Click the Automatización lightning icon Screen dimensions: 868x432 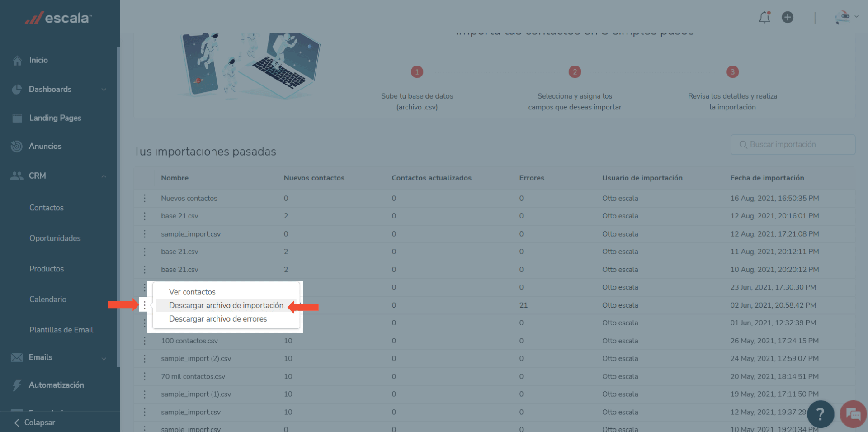[x=17, y=385]
